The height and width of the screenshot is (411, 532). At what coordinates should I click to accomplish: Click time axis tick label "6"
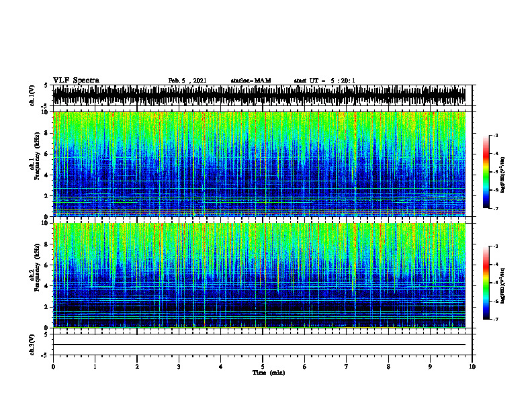[305, 367]
